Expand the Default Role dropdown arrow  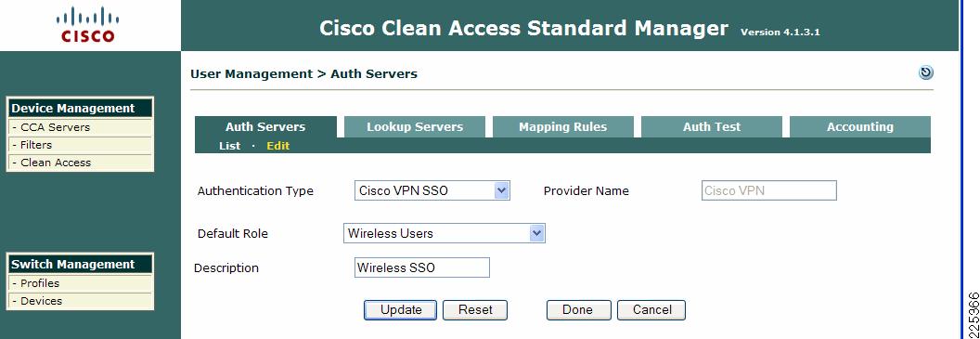536,233
